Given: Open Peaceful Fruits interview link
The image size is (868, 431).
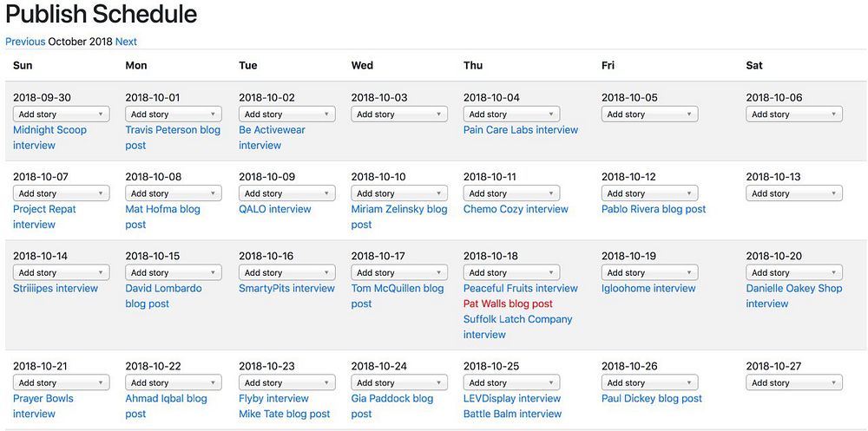Looking at the screenshot, I should [x=520, y=288].
